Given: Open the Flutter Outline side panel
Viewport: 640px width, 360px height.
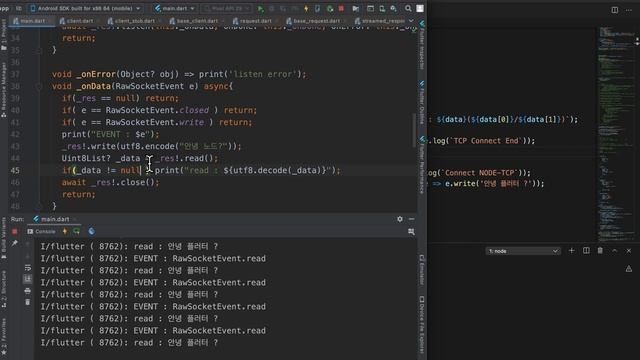Looking at the screenshot, I should [422, 102].
